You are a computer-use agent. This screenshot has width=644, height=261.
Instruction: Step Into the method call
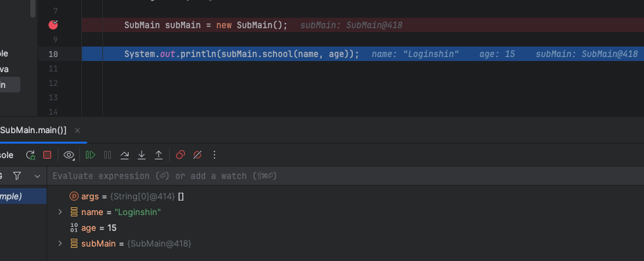click(x=142, y=155)
